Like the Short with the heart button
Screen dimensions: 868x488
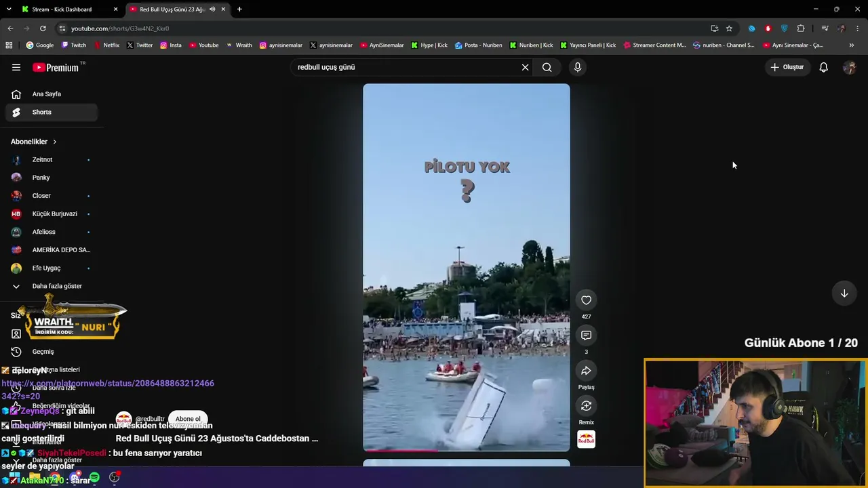[x=587, y=300]
